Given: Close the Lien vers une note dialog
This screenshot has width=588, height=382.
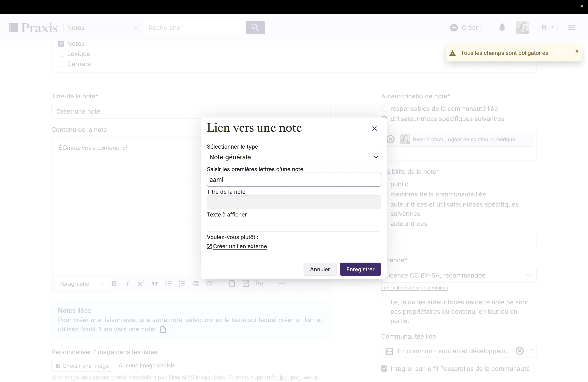Looking at the screenshot, I should [374, 129].
